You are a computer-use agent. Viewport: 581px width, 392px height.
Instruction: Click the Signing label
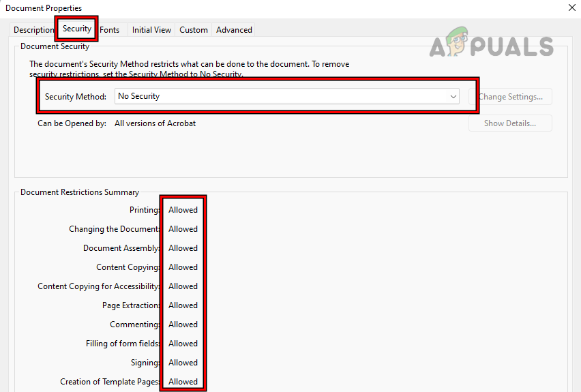tap(145, 363)
